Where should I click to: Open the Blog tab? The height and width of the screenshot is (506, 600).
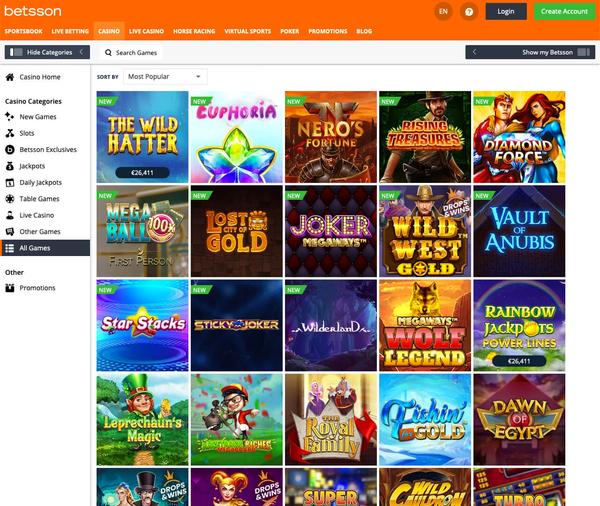tap(364, 31)
